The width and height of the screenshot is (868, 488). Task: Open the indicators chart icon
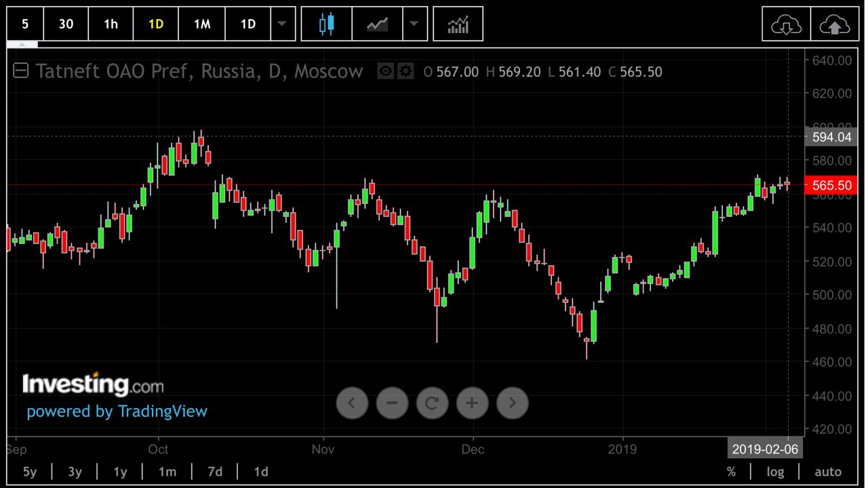458,24
